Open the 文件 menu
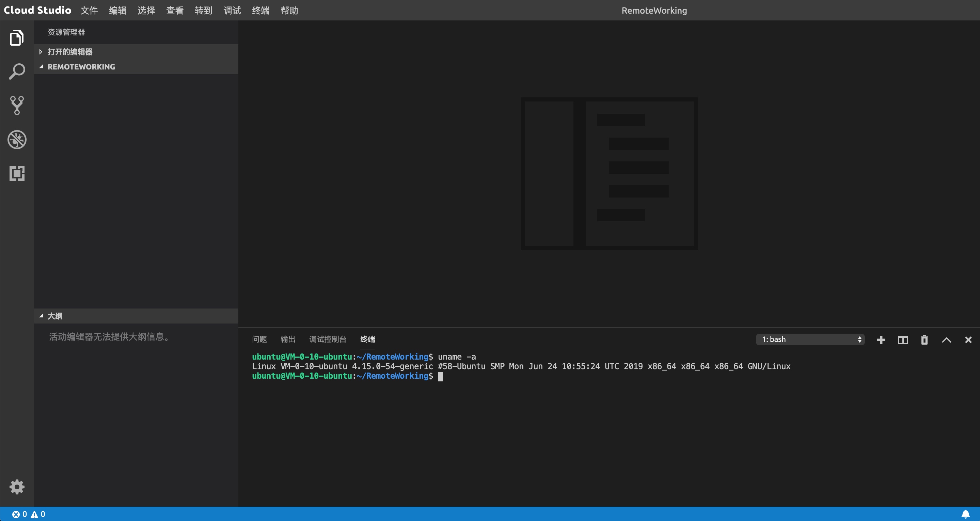 tap(89, 10)
